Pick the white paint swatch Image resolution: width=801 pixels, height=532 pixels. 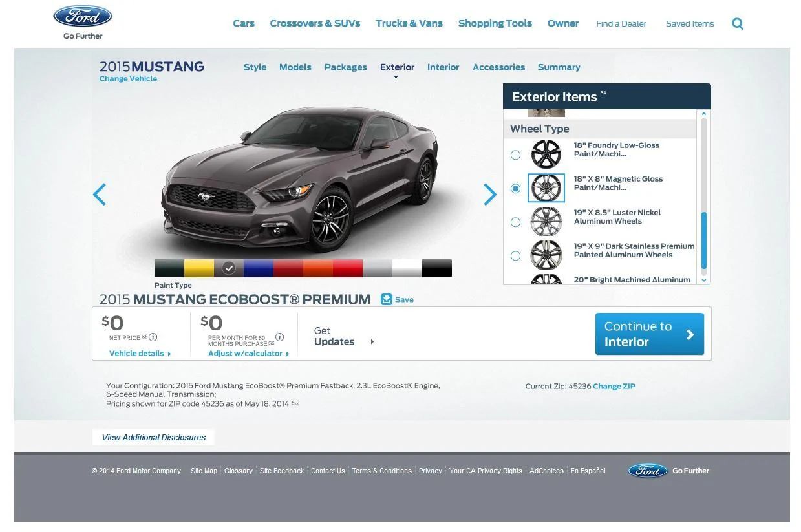pos(407,268)
